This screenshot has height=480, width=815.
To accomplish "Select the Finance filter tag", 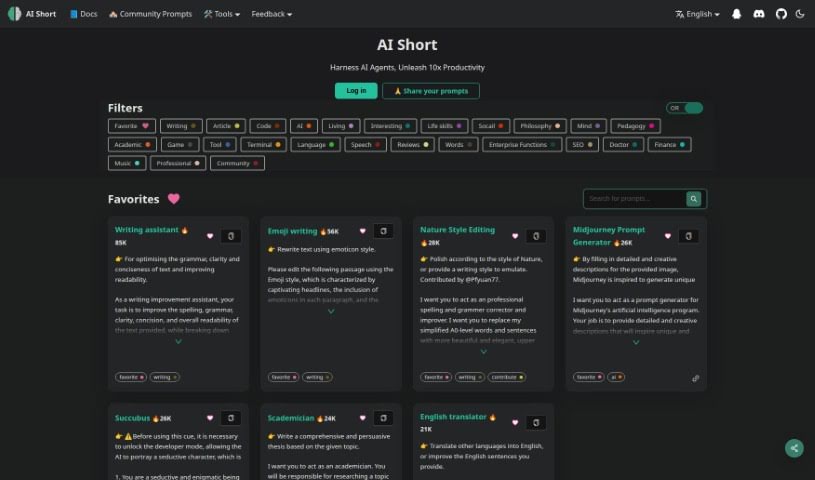I will tap(669, 145).
